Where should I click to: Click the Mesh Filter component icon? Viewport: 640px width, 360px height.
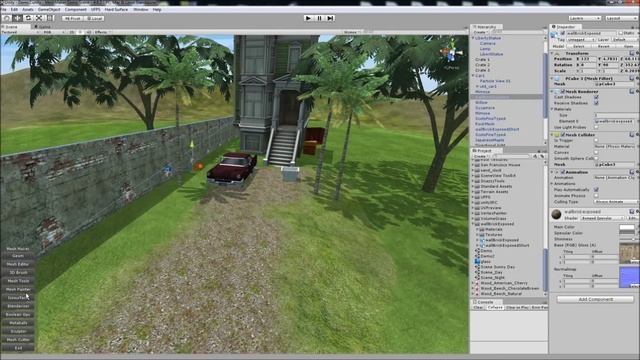point(558,78)
